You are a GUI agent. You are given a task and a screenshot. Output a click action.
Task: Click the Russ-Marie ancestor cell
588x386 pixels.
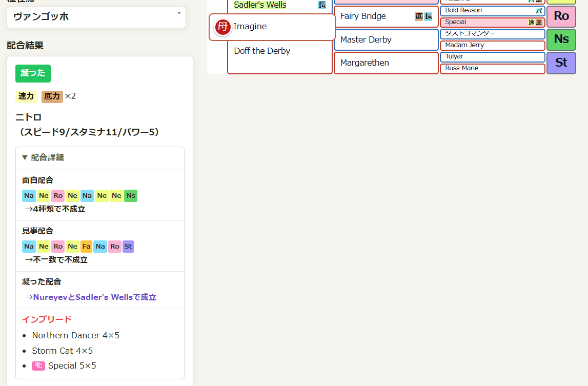tap(492, 69)
